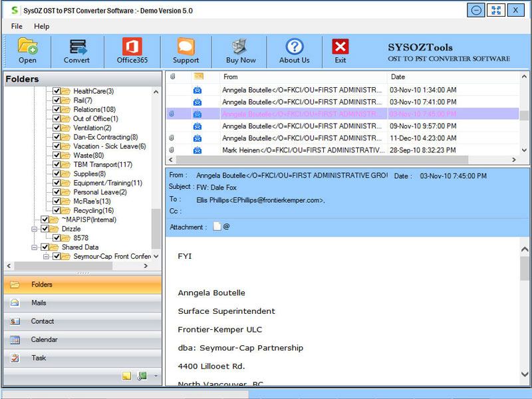This screenshot has height=399, width=532.
Task: Open the Office365 export icon
Action: [x=132, y=46]
